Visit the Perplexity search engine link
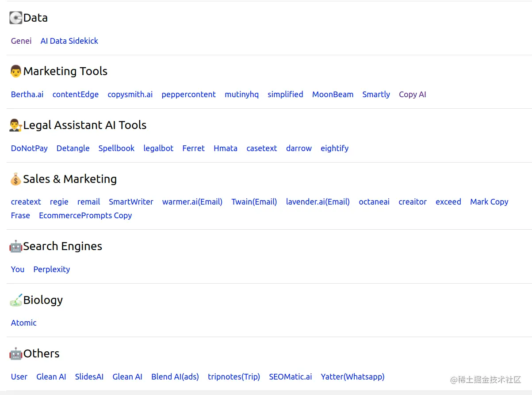The height and width of the screenshot is (395, 532). pyautogui.click(x=52, y=270)
